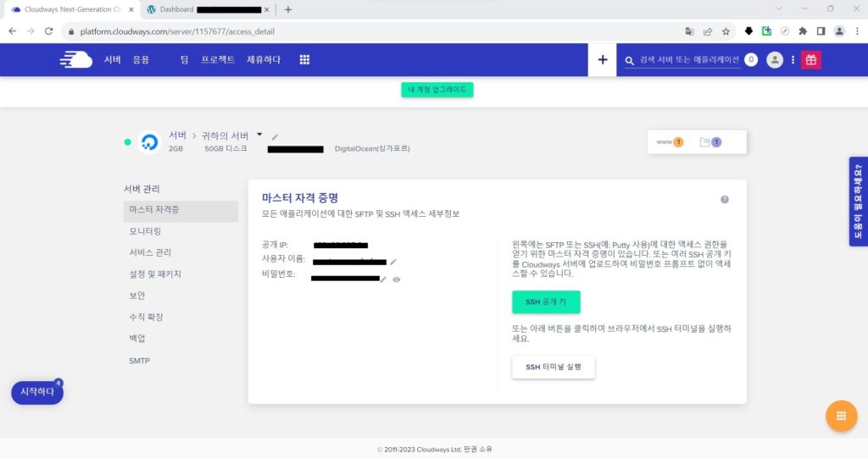Go back with browser back arrow

[x=12, y=31]
